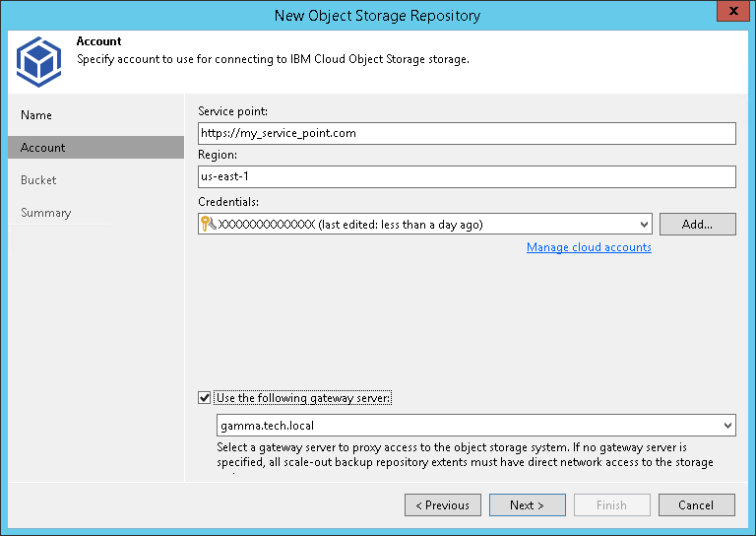Click the object storage cube icon
The width and height of the screenshot is (756, 536).
pos(38,61)
